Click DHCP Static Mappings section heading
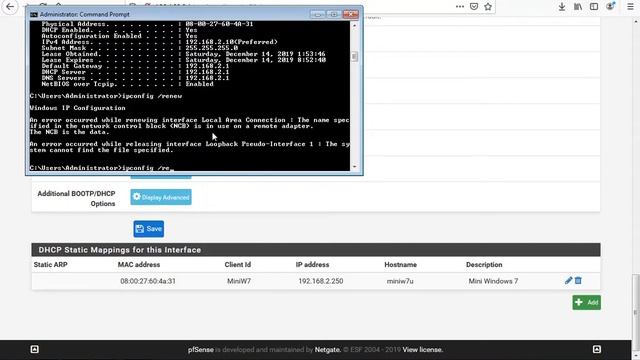The height and width of the screenshot is (360, 640). [120, 250]
